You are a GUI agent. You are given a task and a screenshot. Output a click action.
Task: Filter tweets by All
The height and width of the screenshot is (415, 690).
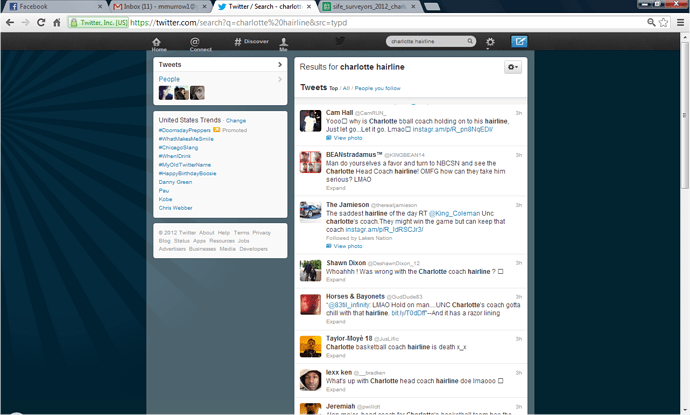tap(346, 88)
